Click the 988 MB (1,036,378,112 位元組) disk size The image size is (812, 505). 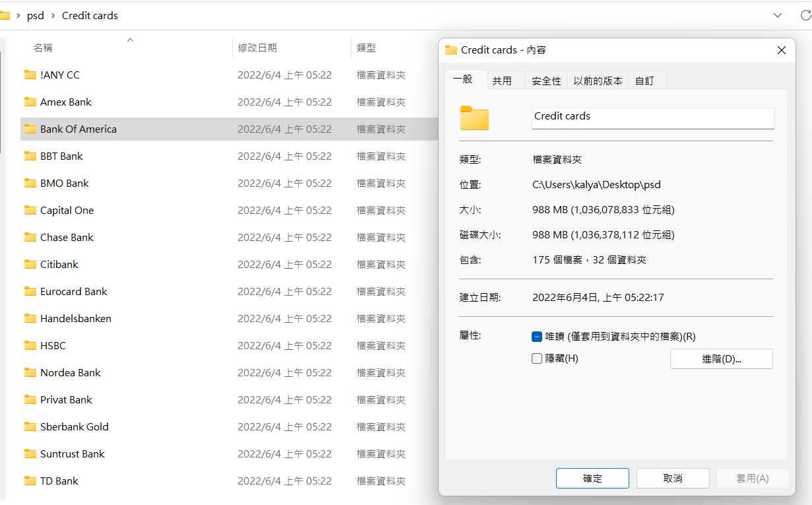tap(604, 234)
